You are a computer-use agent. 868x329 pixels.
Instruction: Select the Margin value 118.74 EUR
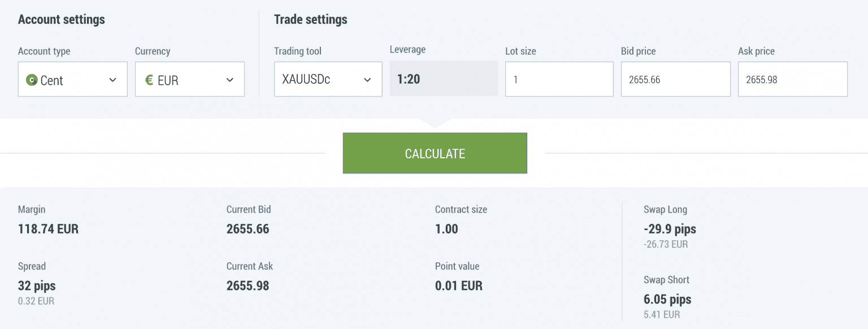pyautogui.click(x=47, y=229)
